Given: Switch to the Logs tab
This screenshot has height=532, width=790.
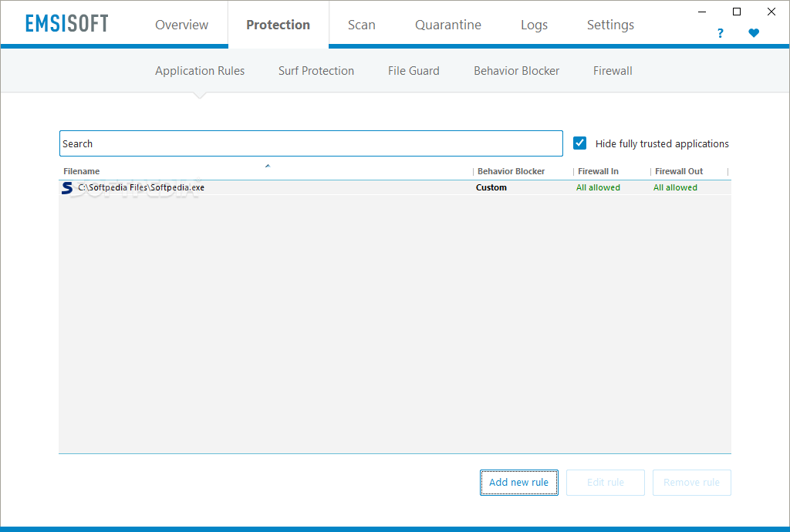Looking at the screenshot, I should (x=534, y=25).
